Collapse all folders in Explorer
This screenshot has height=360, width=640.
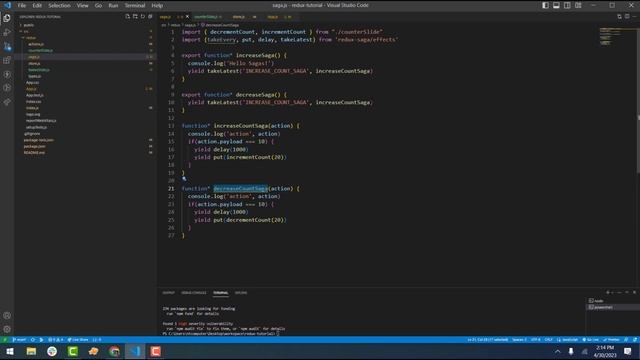[150, 17]
